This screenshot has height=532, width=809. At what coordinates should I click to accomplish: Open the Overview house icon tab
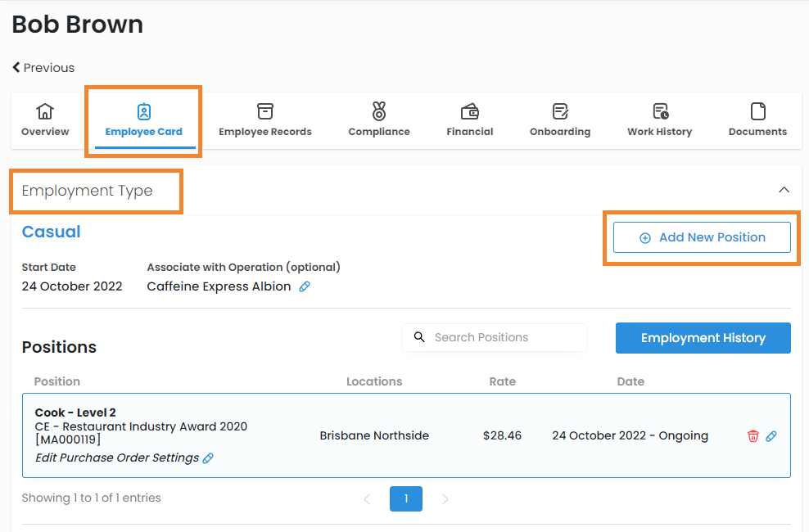tap(45, 111)
